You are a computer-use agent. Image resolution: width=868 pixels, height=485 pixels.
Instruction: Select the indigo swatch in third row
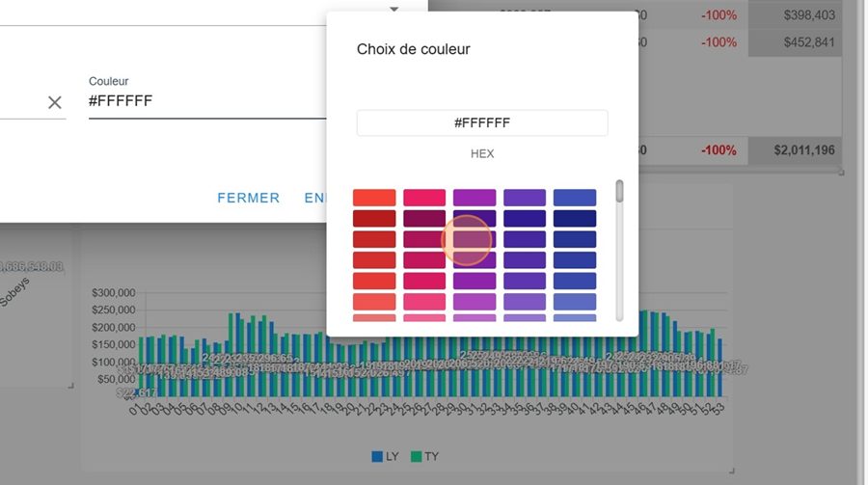575,239
